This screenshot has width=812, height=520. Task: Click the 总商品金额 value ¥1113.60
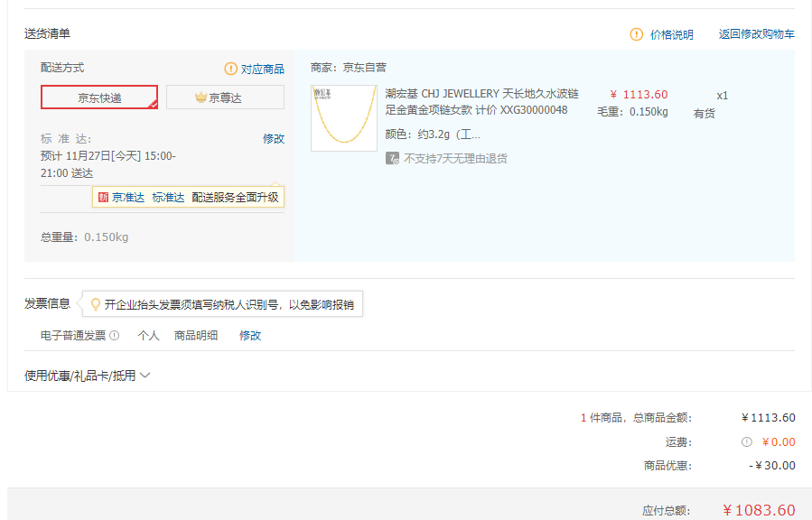pos(769,418)
